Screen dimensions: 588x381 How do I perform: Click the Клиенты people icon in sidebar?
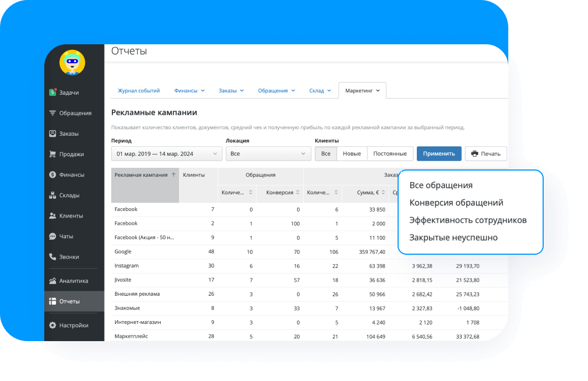[53, 216]
